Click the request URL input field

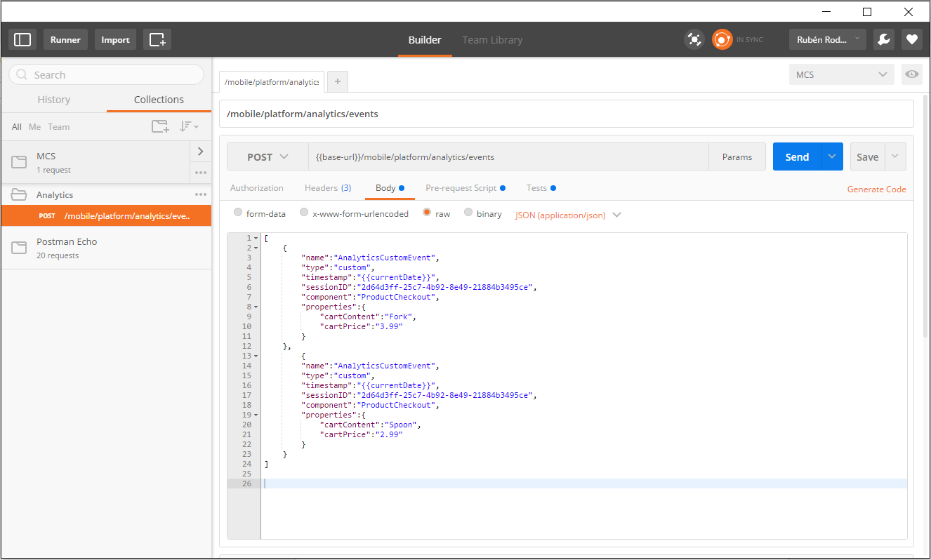(508, 156)
